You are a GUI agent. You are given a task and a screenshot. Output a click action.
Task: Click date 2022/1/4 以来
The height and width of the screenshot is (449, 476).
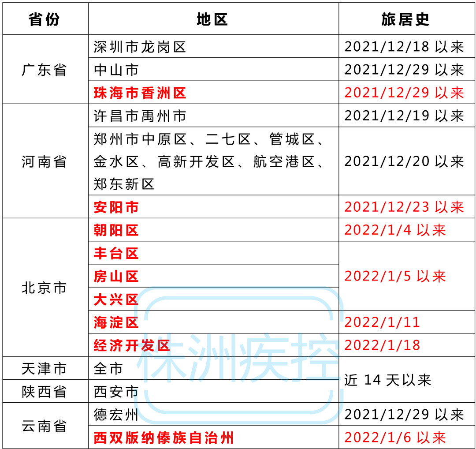click(x=395, y=230)
